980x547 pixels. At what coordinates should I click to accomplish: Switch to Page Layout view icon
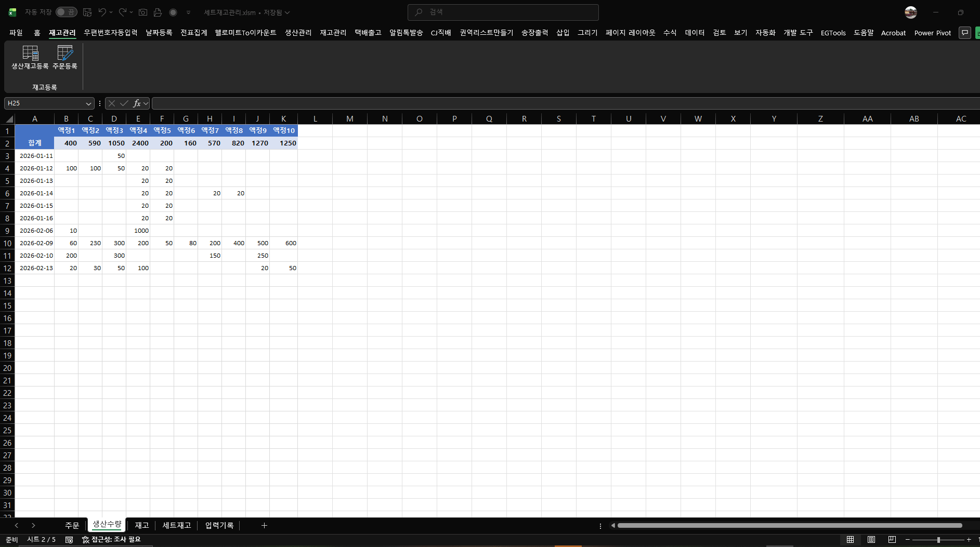[871, 540]
